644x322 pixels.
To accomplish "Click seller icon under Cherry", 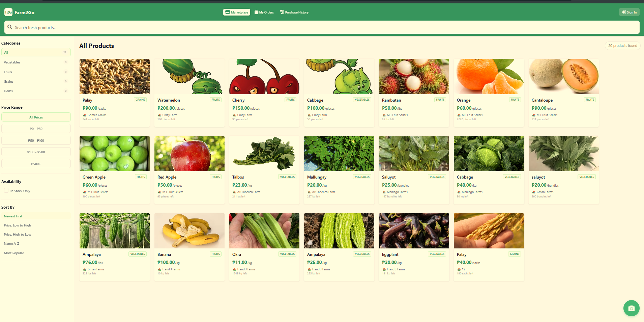I will pos(234,115).
